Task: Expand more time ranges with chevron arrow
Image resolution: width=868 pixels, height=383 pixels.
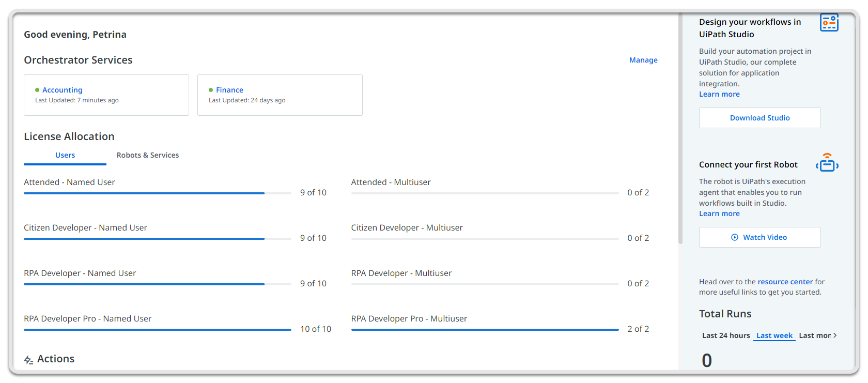Action: point(835,335)
